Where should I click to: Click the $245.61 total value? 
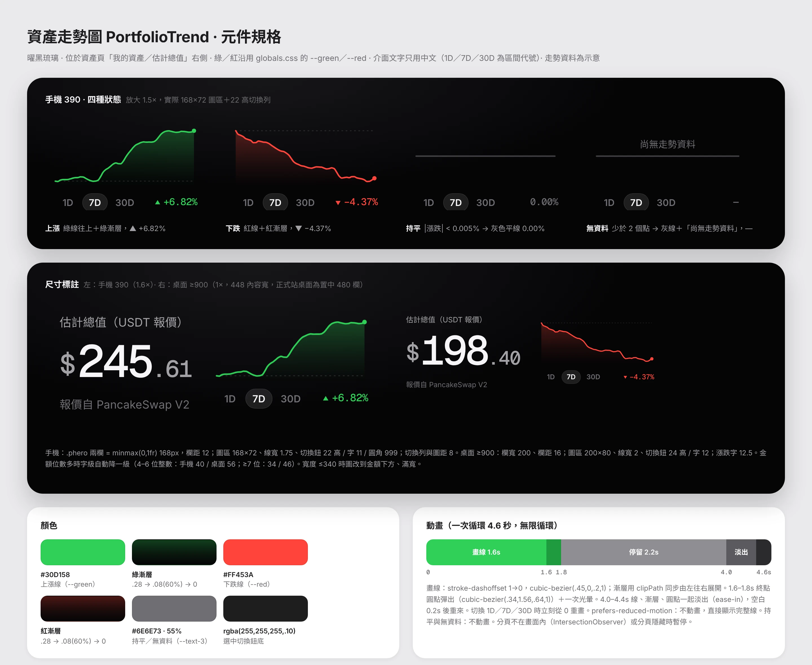126,362
